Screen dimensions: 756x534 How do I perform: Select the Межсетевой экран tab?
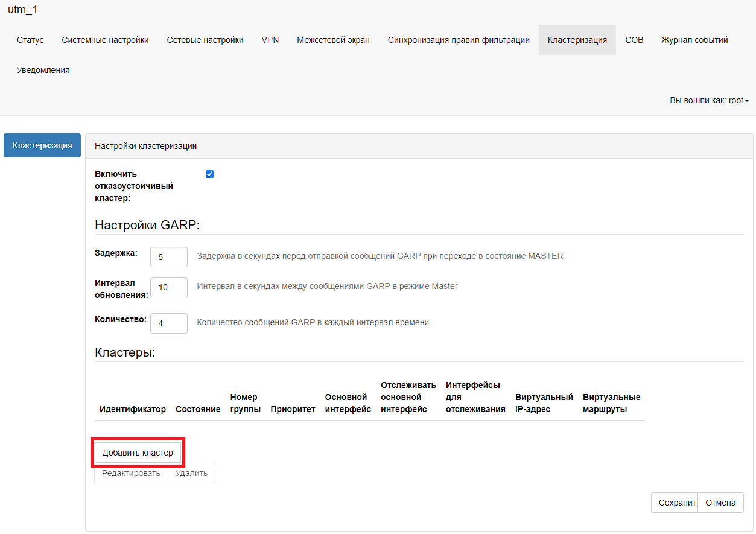[x=333, y=40]
